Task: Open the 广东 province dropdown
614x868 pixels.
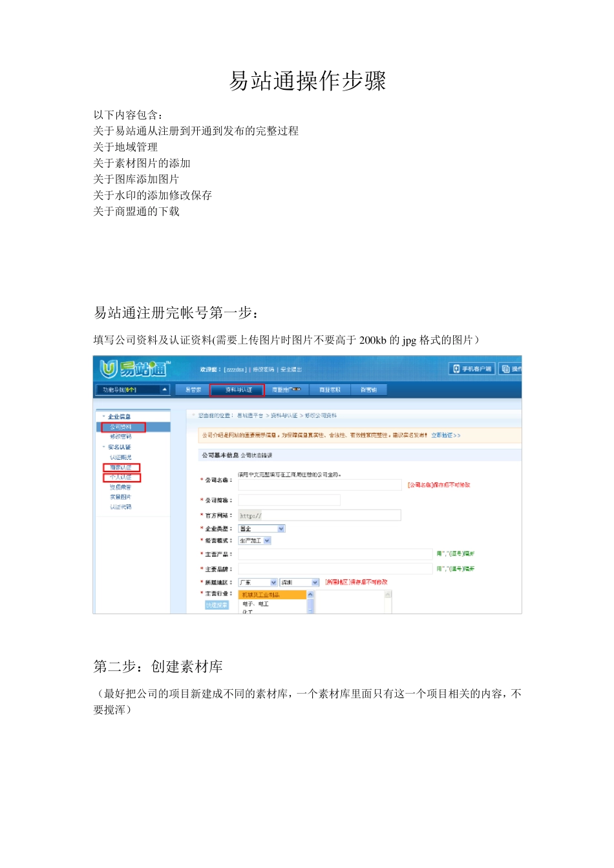Action: coord(257,583)
